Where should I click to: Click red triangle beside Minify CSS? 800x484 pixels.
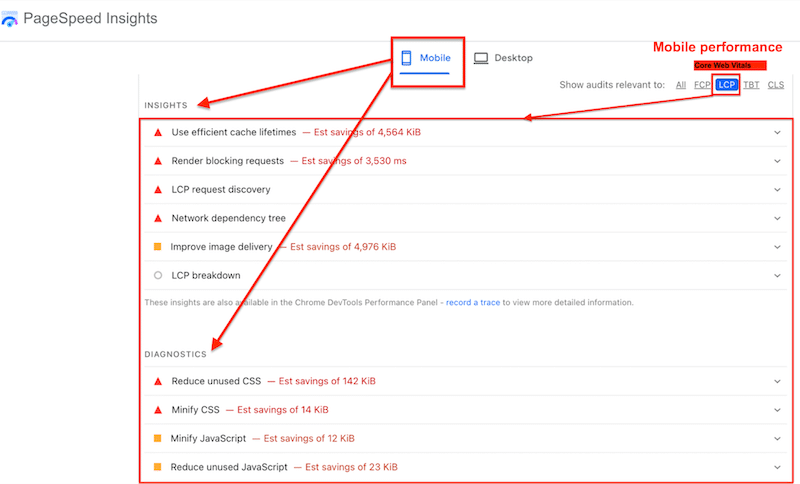click(x=158, y=410)
